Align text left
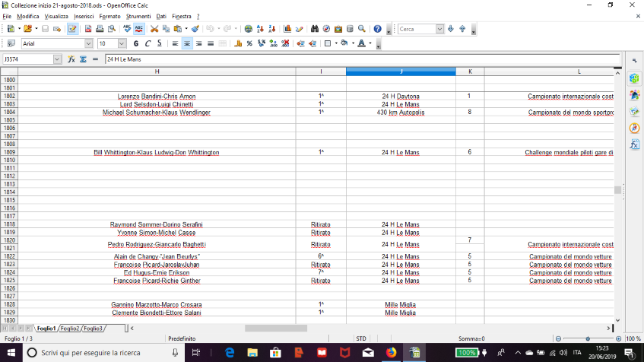 coord(175,43)
